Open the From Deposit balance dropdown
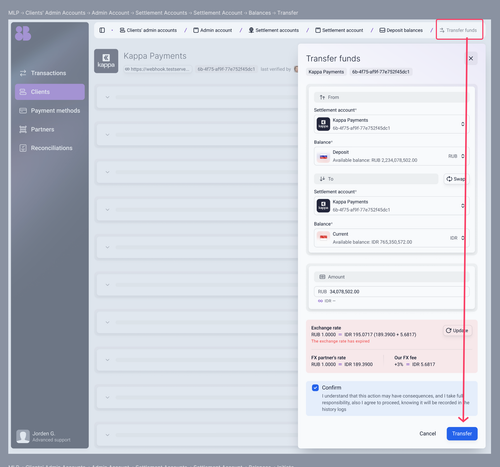500x467 pixels. [x=391, y=156]
